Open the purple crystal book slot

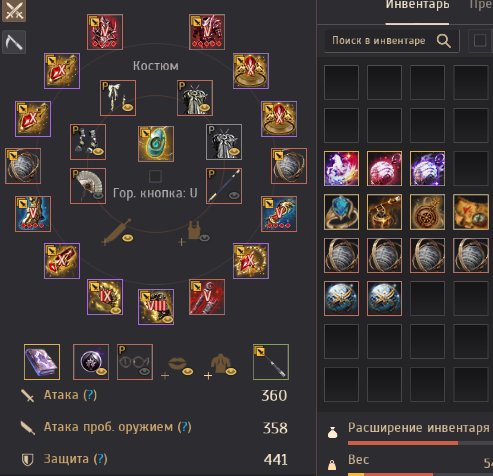[42, 362]
